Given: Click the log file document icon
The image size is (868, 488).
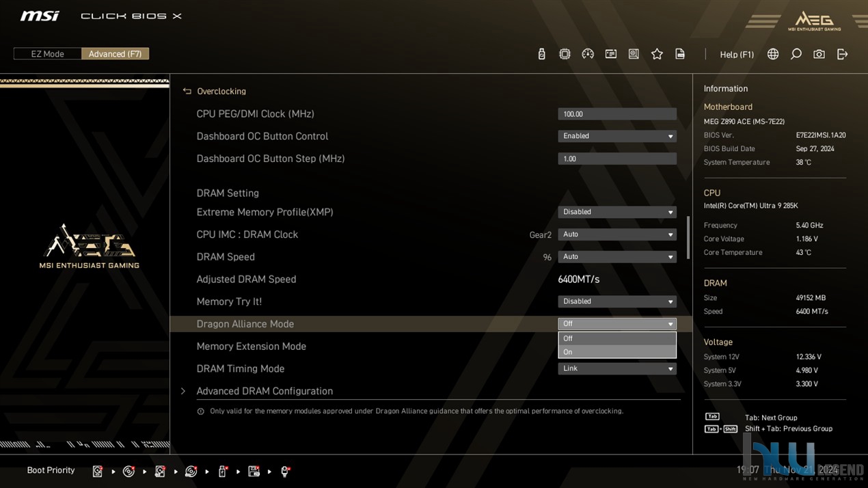Looking at the screenshot, I should click(x=680, y=54).
